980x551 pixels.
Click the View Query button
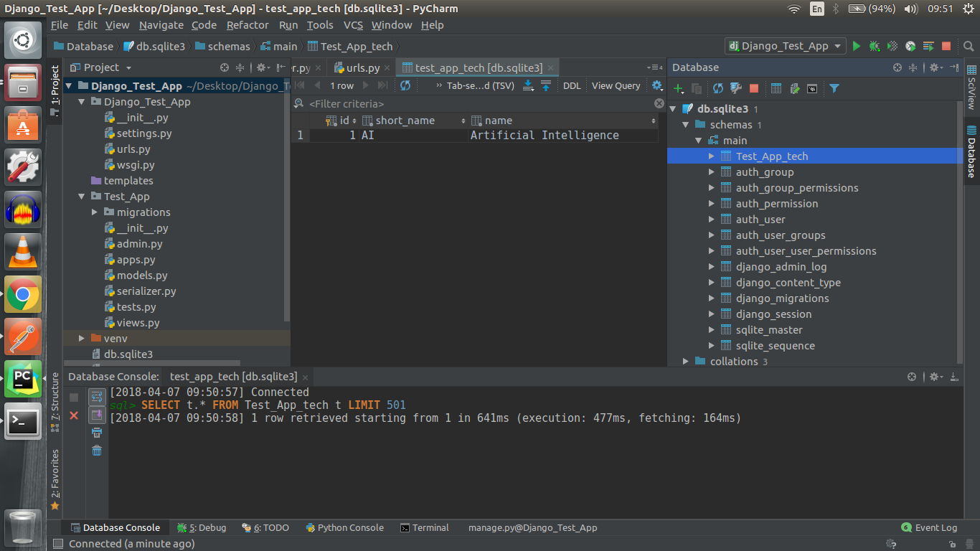pyautogui.click(x=616, y=85)
